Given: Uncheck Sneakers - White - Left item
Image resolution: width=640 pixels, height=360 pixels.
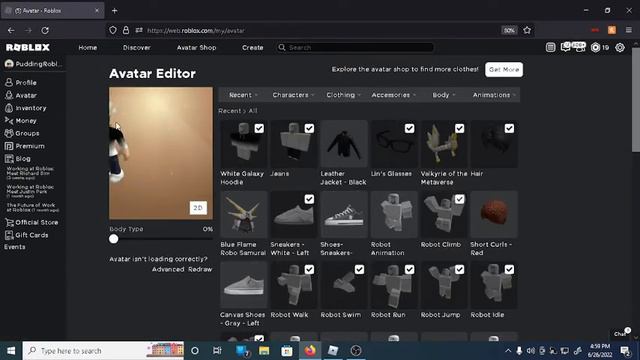Looking at the screenshot, I should (309, 199).
